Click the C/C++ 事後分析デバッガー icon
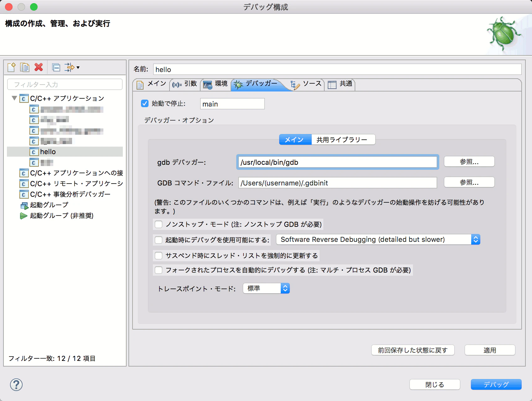Viewport: 532px width, 401px height. point(23,195)
